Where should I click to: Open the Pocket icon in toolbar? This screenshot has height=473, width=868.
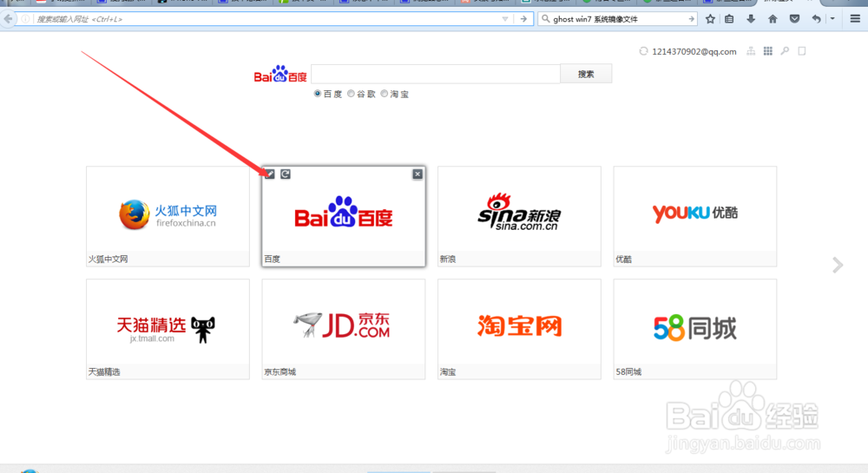(794, 19)
